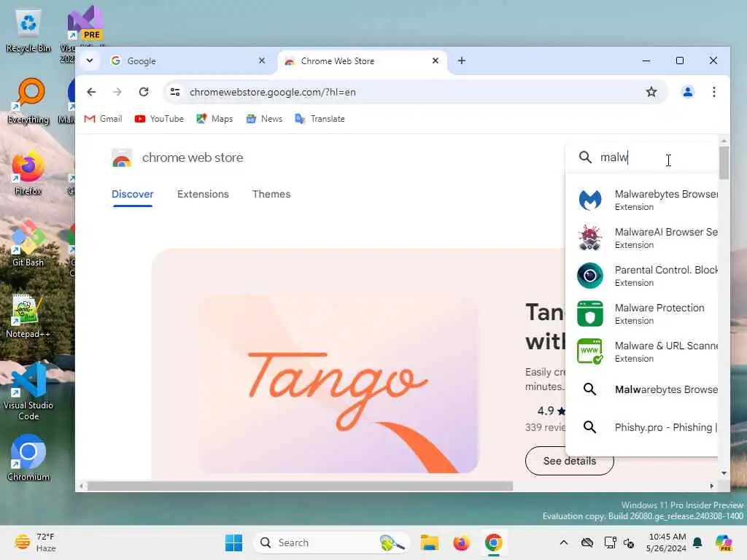
Task: Choose Malware Protection extension suggestion
Action: click(642, 314)
